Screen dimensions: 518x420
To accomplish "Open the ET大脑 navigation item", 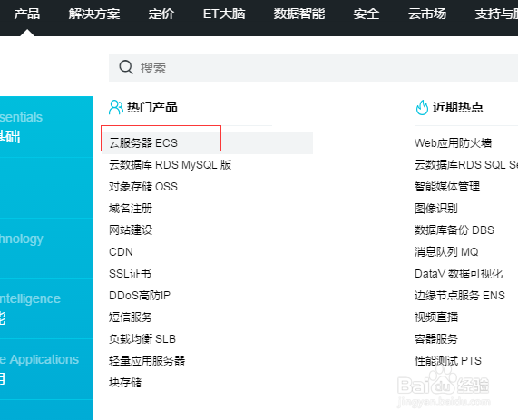I will click(x=224, y=14).
